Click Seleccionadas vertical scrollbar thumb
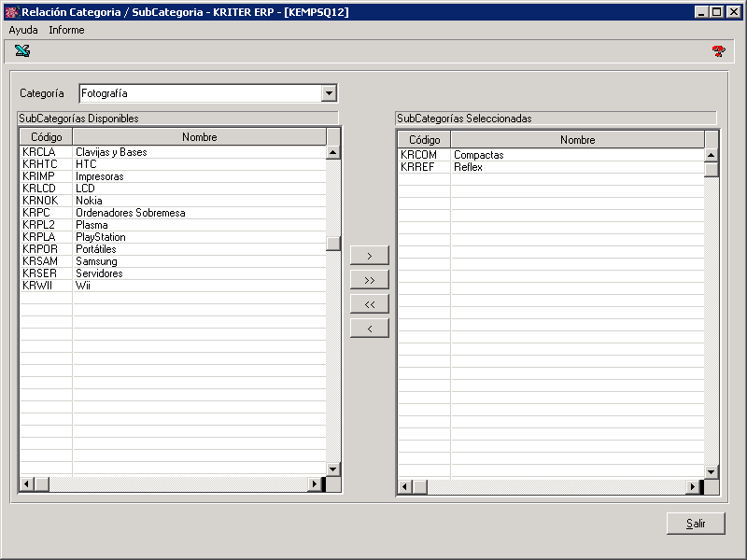Screen dimensions: 747x560 712,170
